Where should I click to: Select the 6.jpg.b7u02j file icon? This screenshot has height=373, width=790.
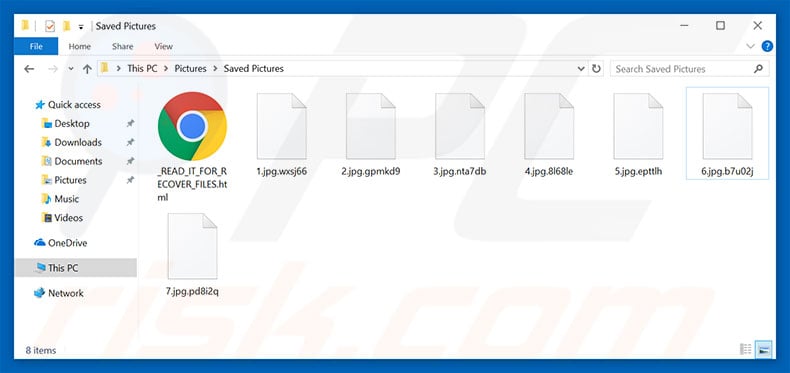tap(728, 126)
